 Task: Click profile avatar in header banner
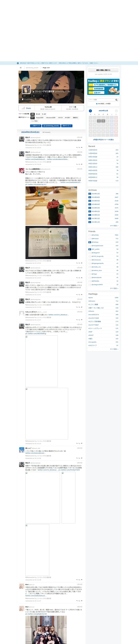(x=26, y=89)
